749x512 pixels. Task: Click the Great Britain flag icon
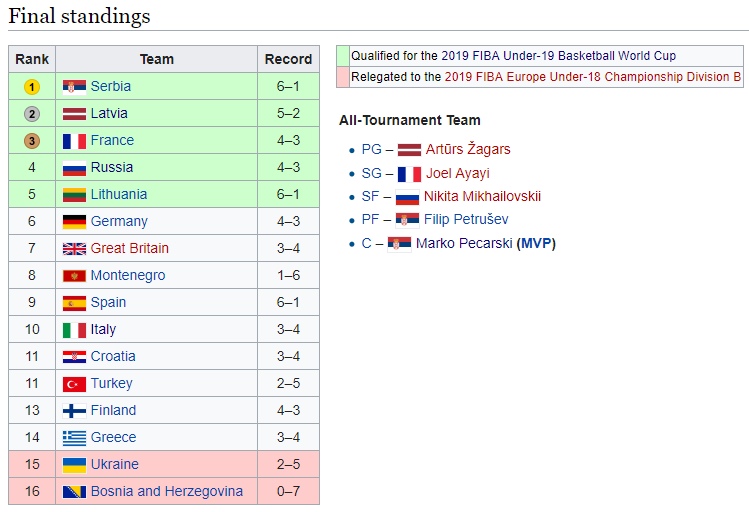click(x=74, y=249)
